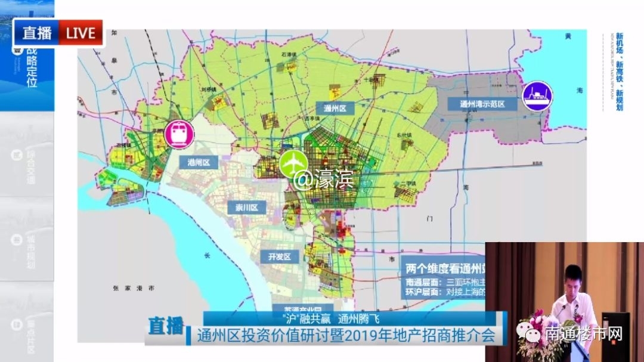Select the 港闸区 district label

tap(198, 163)
